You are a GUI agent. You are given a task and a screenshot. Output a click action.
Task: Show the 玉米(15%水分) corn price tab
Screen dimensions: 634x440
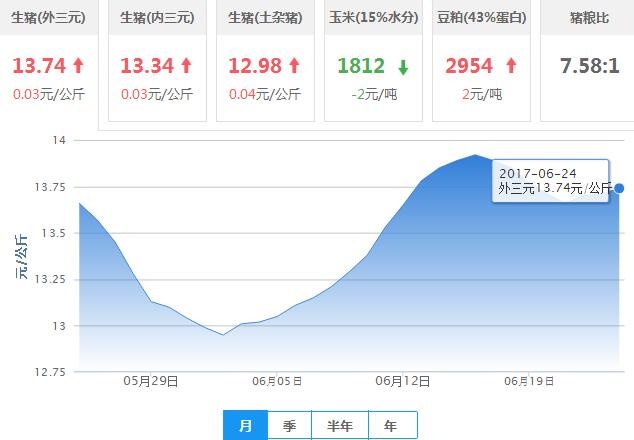point(375,18)
